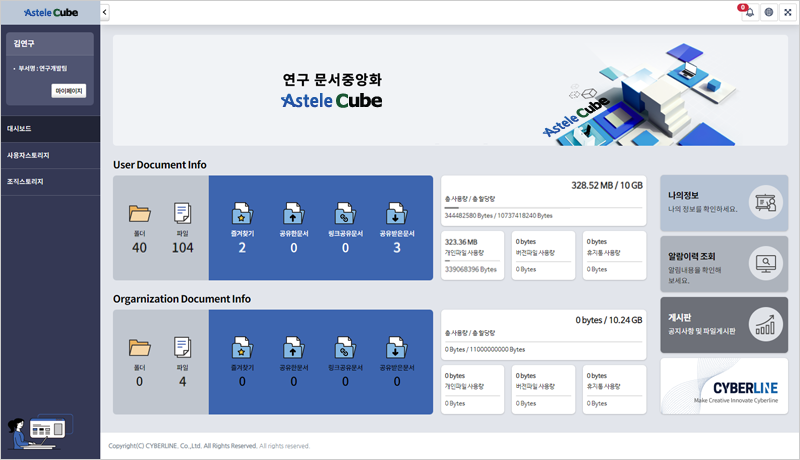Open user 즐겨찾기 favorites folder icon
Image resolution: width=800 pixels, height=460 pixels.
(x=242, y=213)
